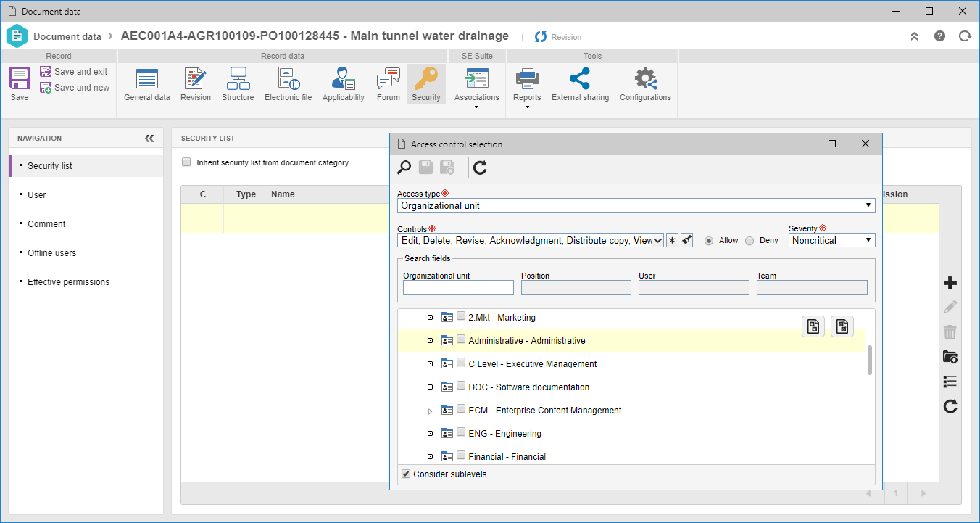Click the Team search field
980x523 pixels.
tap(812, 287)
